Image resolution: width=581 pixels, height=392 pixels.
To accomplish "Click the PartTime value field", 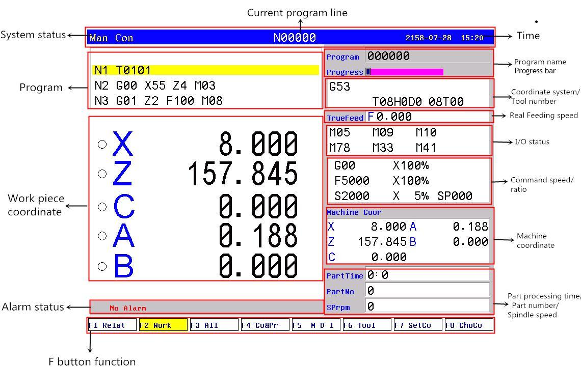I will click(x=428, y=275).
